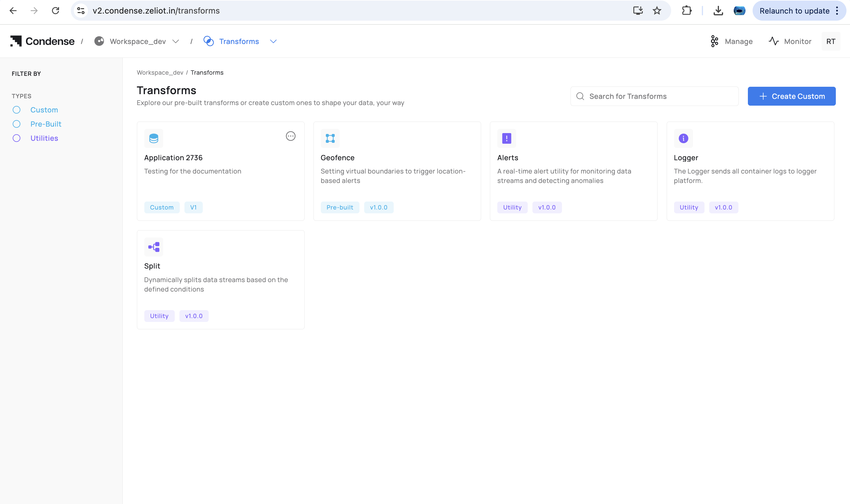
Task: Click the Logger info icon
Action: click(x=683, y=138)
